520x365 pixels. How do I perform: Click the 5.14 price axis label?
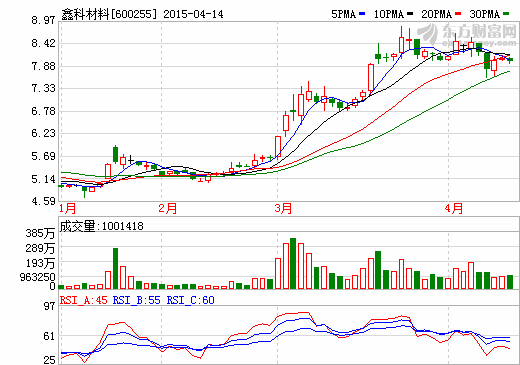coord(43,179)
